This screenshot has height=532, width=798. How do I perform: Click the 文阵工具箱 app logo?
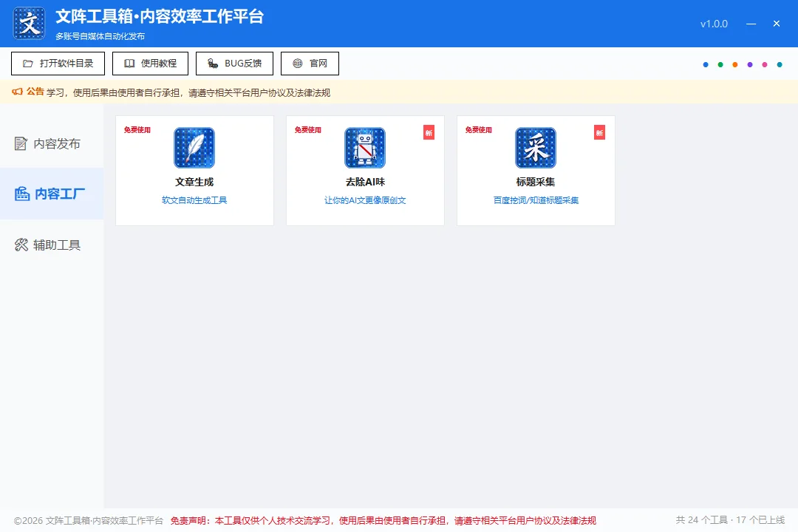29,24
